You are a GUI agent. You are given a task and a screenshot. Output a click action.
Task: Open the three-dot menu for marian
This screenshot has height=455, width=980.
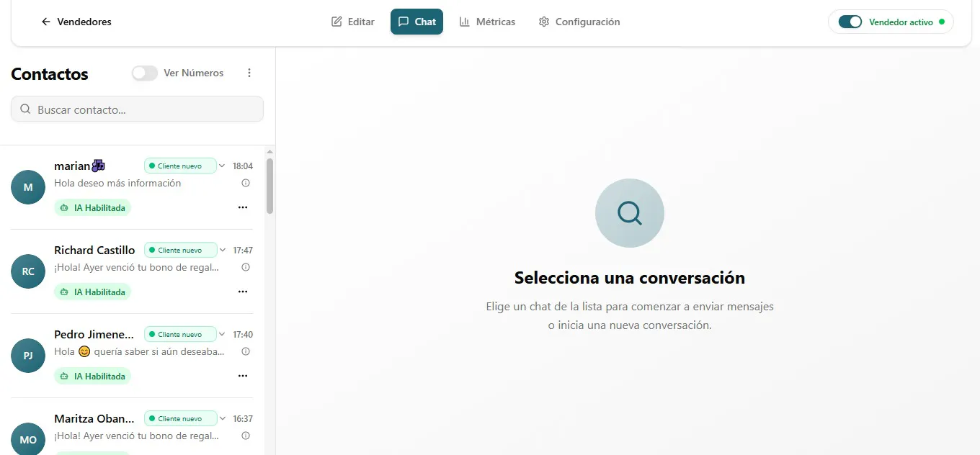point(243,207)
